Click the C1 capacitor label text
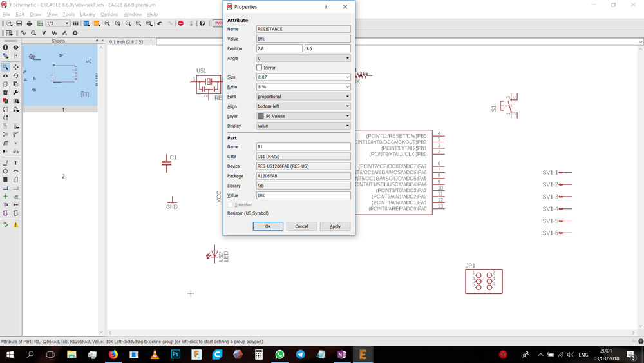Image resolution: width=644 pixels, height=363 pixels. click(173, 157)
